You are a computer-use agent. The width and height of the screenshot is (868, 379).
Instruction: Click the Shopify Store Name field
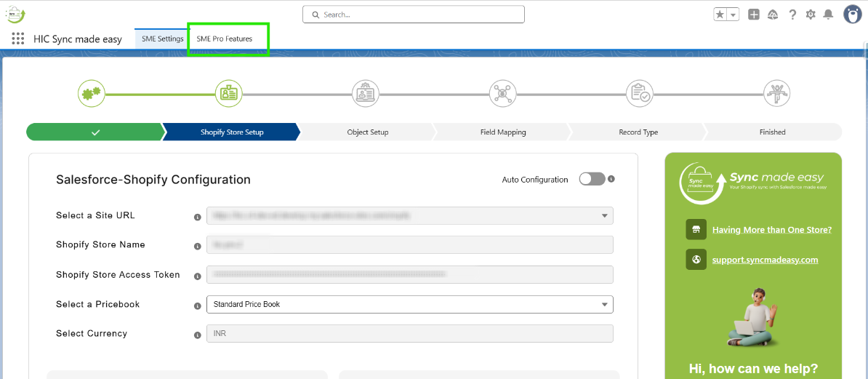409,244
